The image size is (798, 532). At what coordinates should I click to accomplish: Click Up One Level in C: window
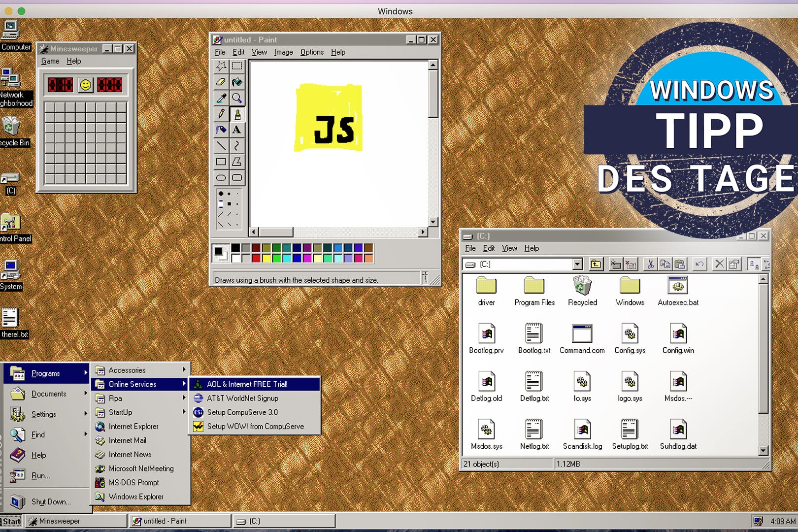point(596,265)
